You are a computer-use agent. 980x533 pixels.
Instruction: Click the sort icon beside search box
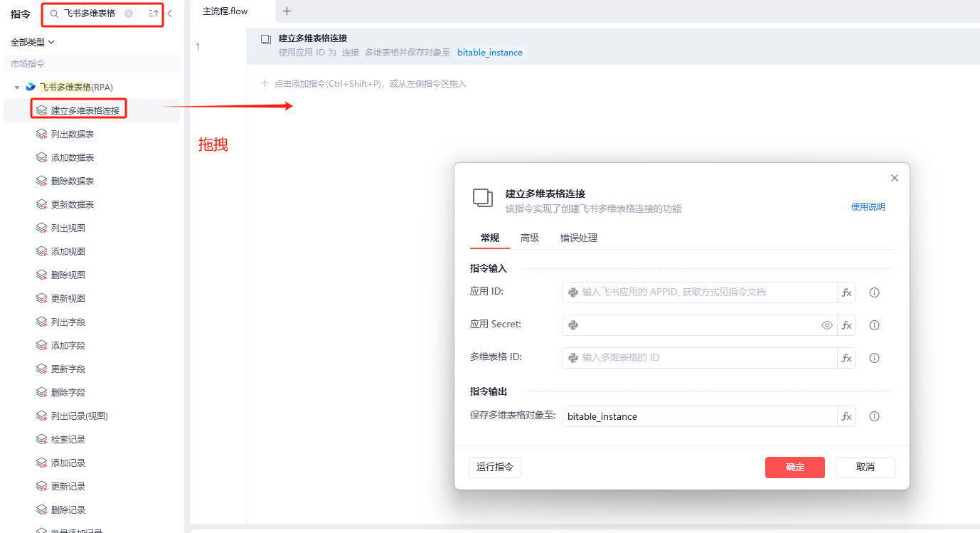(154, 14)
